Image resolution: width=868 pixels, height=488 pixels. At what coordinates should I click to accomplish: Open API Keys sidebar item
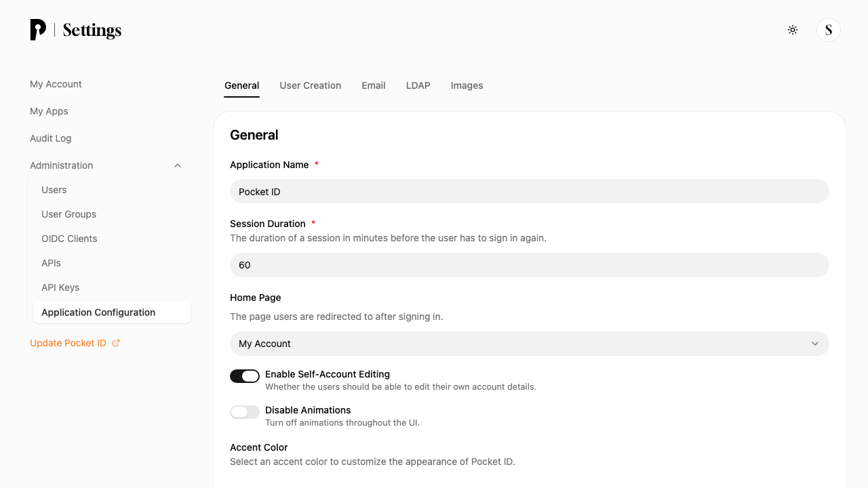[x=60, y=287]
